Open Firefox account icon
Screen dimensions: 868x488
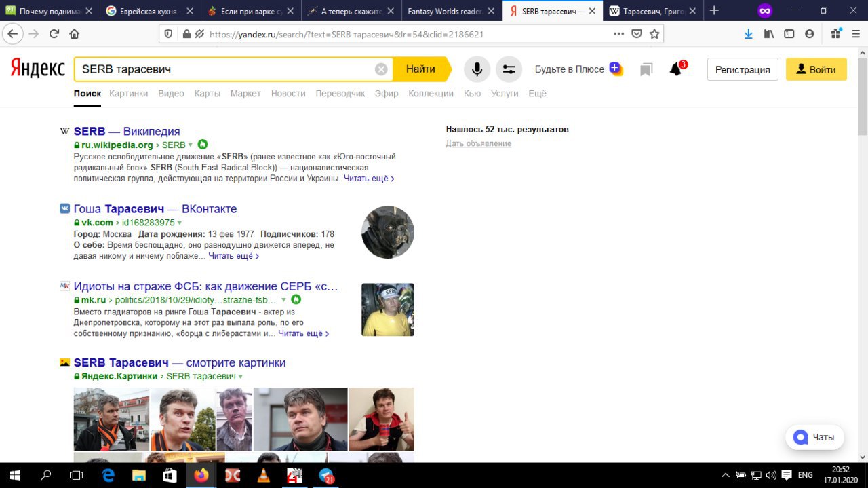point(809,34)
